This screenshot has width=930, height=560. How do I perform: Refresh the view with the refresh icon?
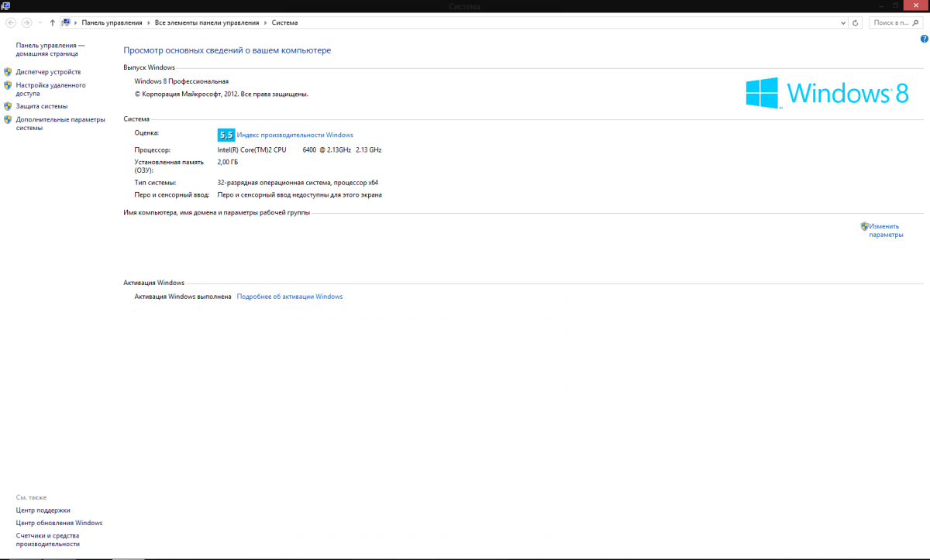(856, 23)
